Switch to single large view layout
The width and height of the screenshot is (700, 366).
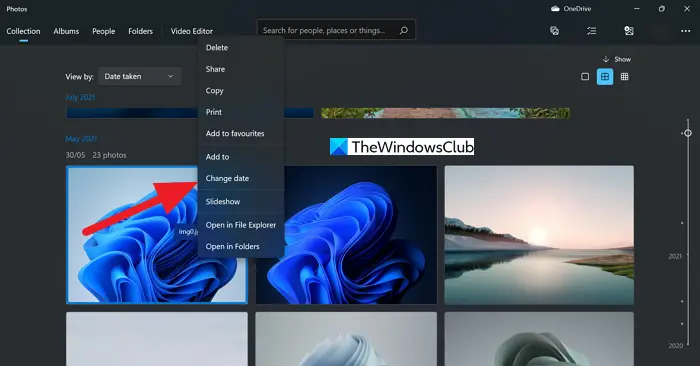coord(585,77)
